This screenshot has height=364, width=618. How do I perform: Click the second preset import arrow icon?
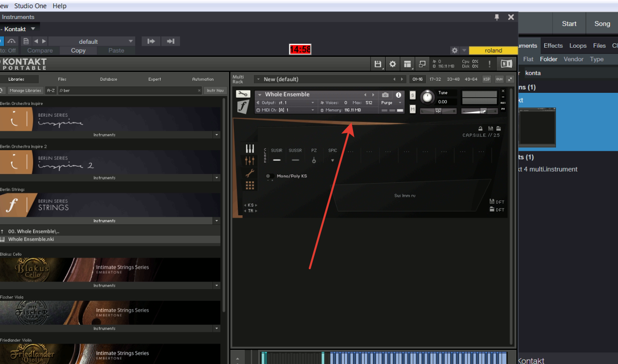click(171, 41)
